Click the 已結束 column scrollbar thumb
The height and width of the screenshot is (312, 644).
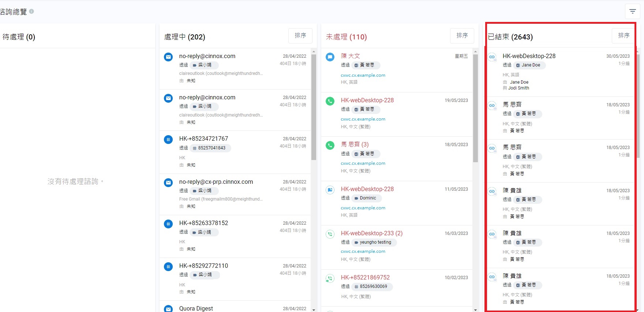pyautogui.click(x=638, y=106)
